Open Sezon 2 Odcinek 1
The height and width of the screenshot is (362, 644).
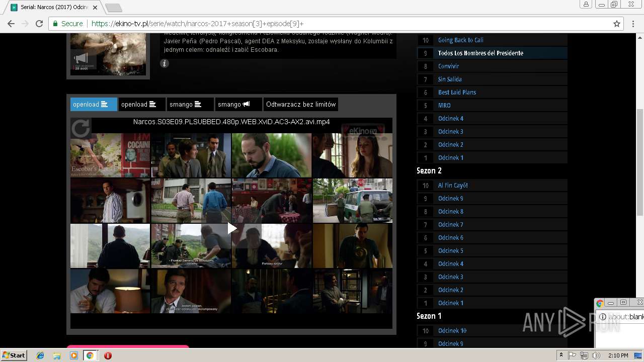pyautogui.click(x=451, y=303)
